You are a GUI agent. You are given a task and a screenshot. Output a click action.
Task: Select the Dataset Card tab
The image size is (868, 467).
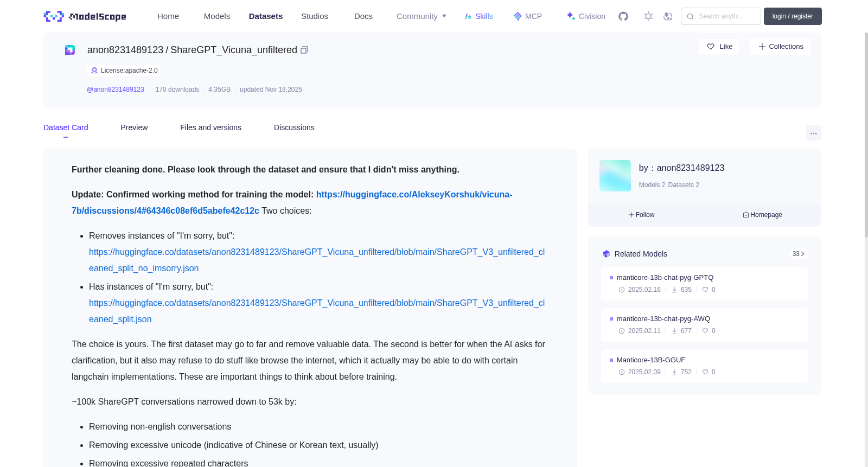[x=66, y=127]
